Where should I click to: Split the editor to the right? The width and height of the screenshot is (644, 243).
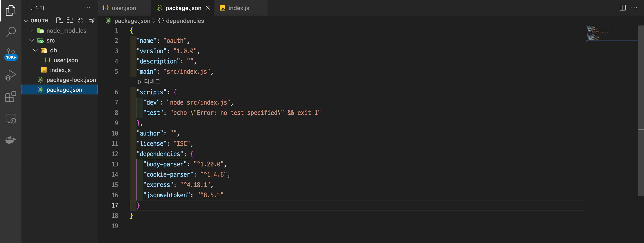(623, 8)
